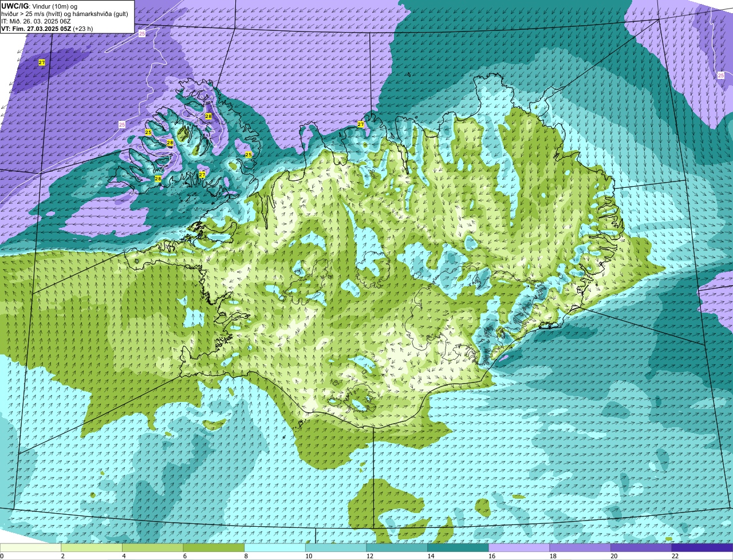The height and width of the screenshot is (560, 733).
Task: Click the yellow 25 gust marker east of Westfjords
Action: click(248, 155)
